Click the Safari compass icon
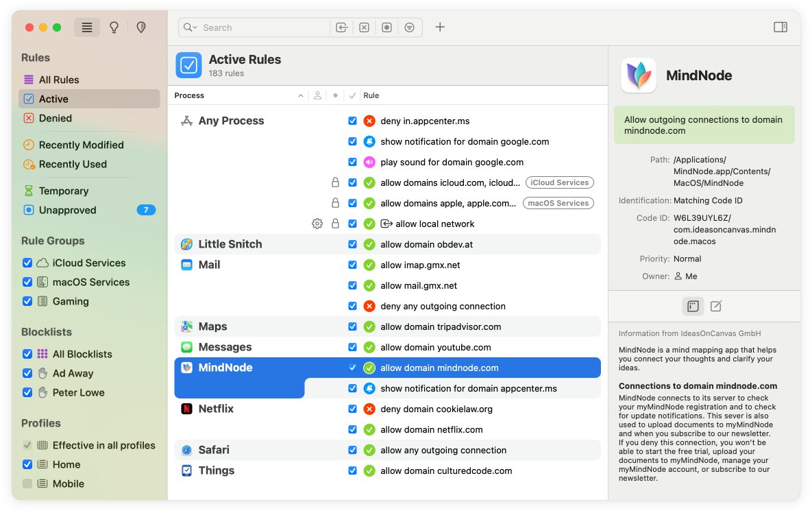The height and width of the screenshot is (513, 812). tap(186, 451)
